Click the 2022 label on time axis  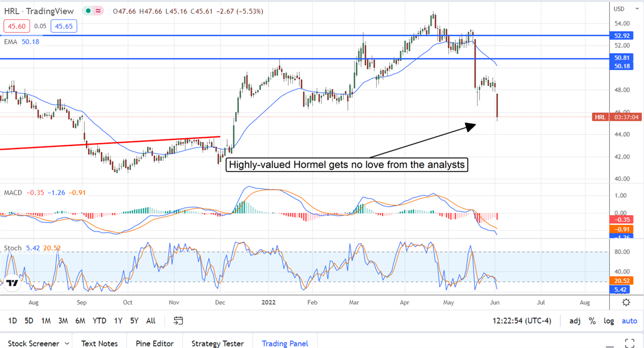point(268,302)
